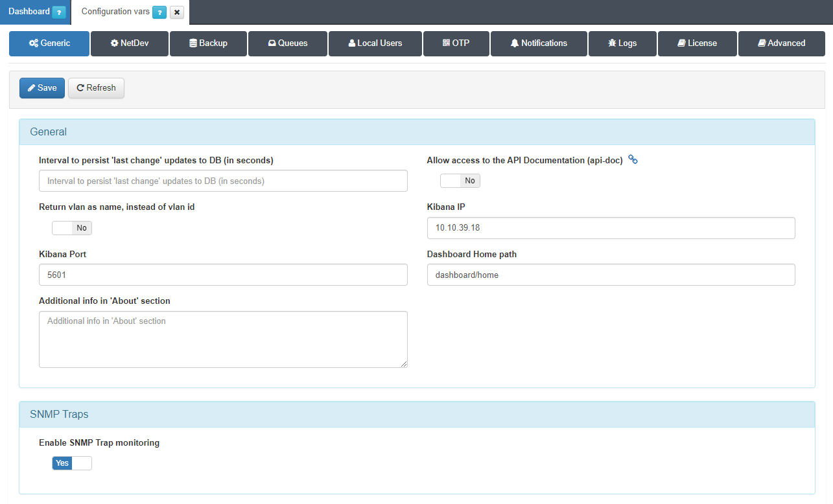
Task: Disable SNMP Trap monitoring toggle
Action: click(x=72, y=463)
